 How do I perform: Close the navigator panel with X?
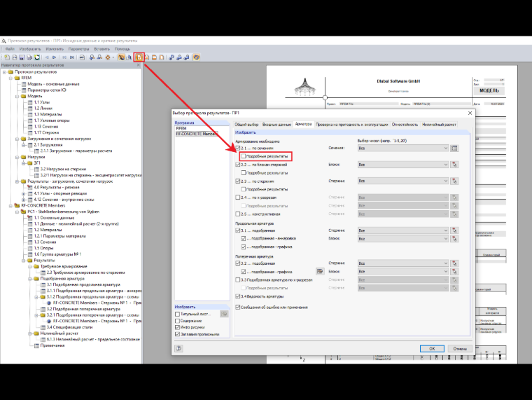tap(138, 65)
